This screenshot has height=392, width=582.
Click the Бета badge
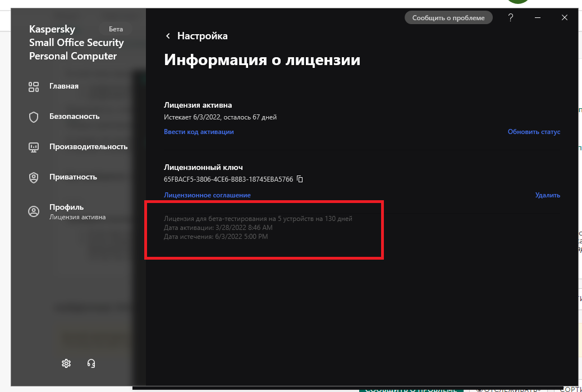116,29
